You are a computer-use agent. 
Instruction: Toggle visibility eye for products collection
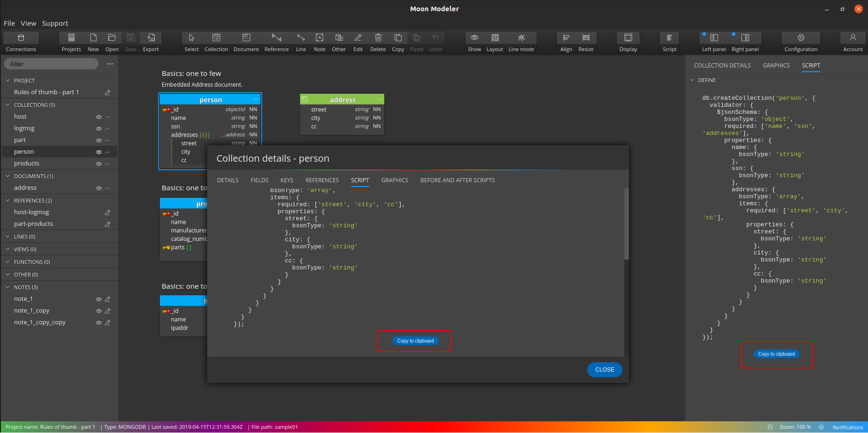pos(99,164)
